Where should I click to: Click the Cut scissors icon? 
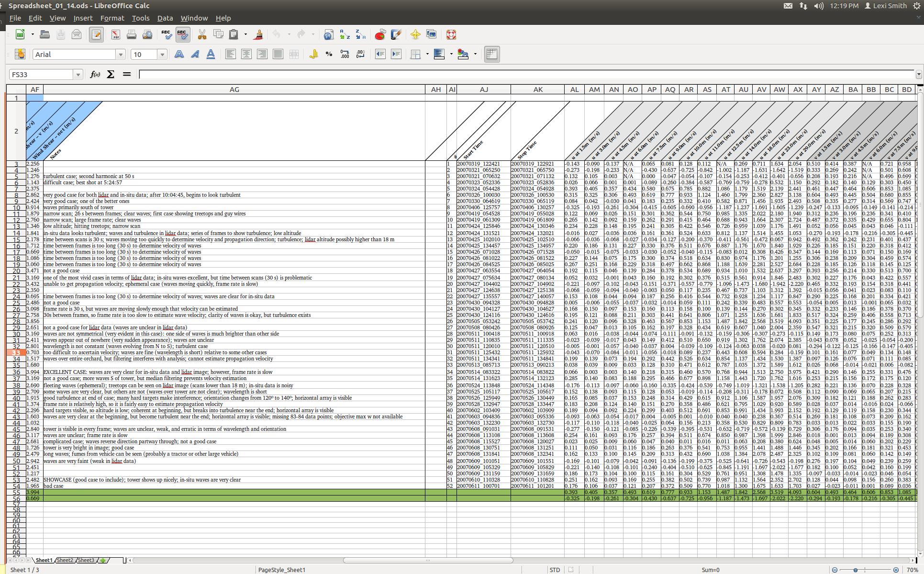(202, 34)
